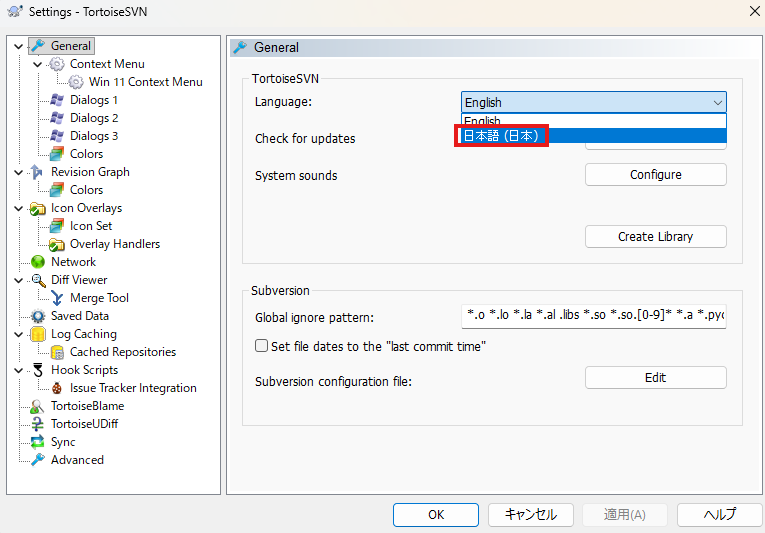Screen dimensions: 765x533
Task: Select the Issue Tracker Integration label
Action: 133,388
